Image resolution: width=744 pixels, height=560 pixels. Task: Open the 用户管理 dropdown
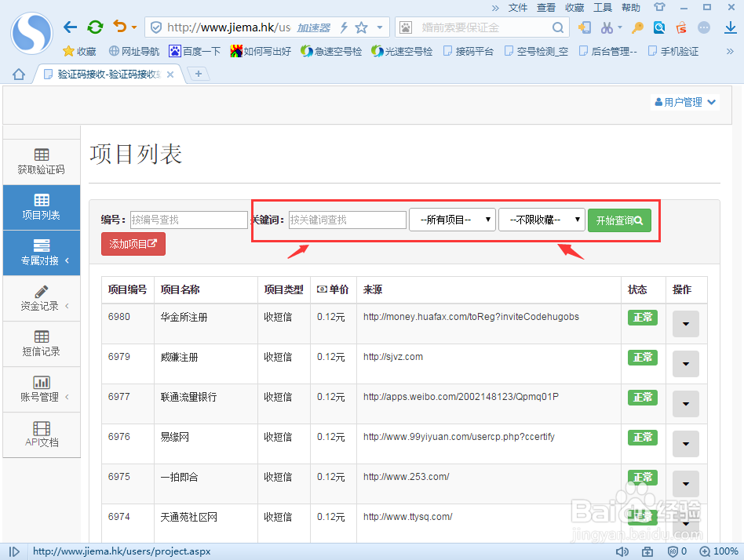coord(684,102)
